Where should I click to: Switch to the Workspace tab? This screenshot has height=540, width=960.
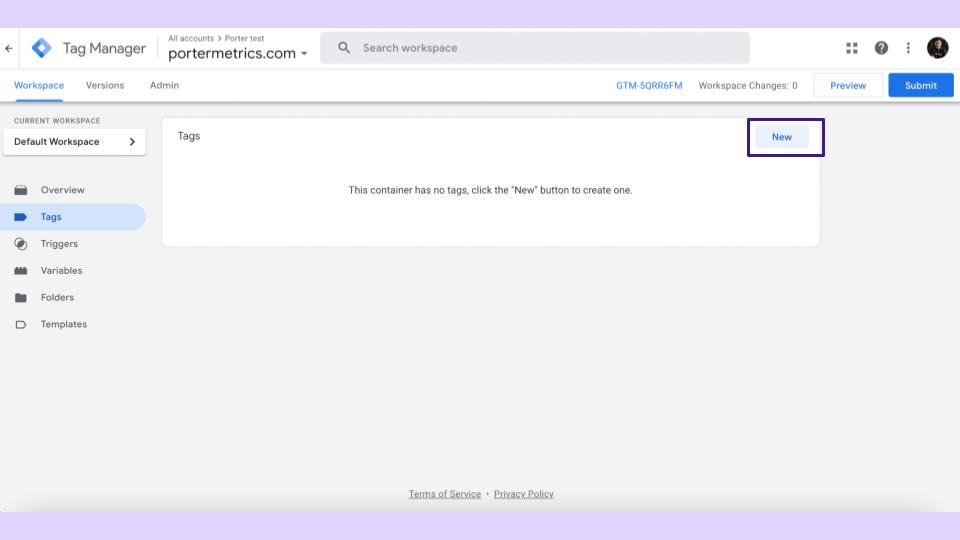point(39,85)
